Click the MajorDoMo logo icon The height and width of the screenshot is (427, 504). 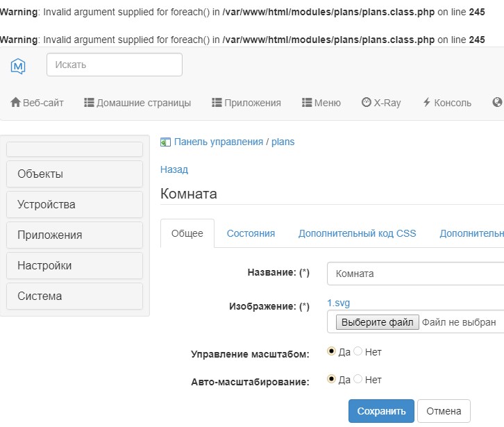pos(18,66)
